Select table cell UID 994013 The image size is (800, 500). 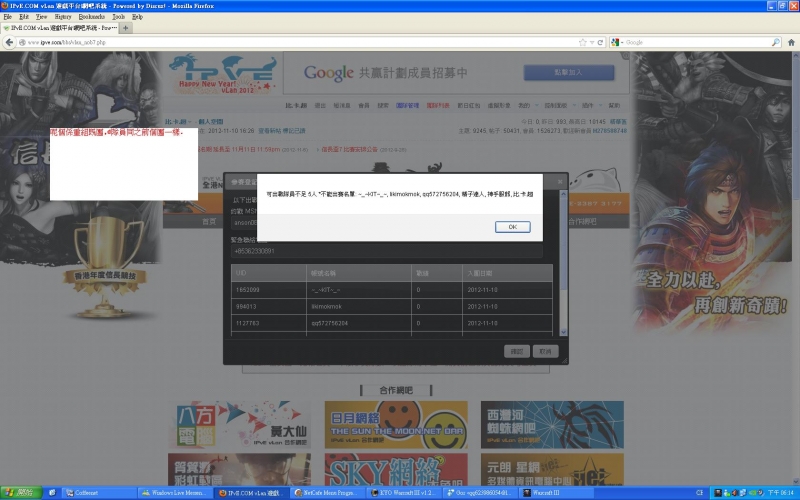click(268, 307)
